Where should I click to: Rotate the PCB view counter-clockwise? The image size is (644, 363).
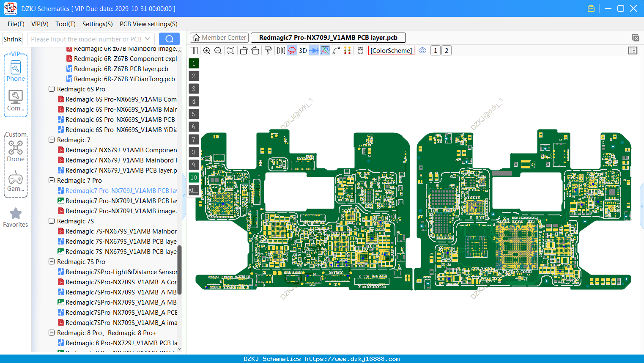[244, 51]
